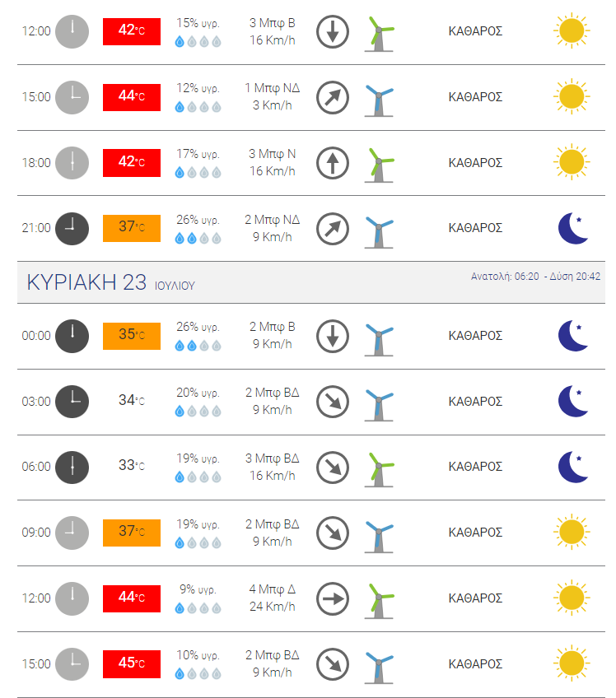Click the ΚΥΡΙΑΚΗ 23 ΙΟΥΛΙΟΥ day header
This screenshot has width=616, height=698.
111,282
